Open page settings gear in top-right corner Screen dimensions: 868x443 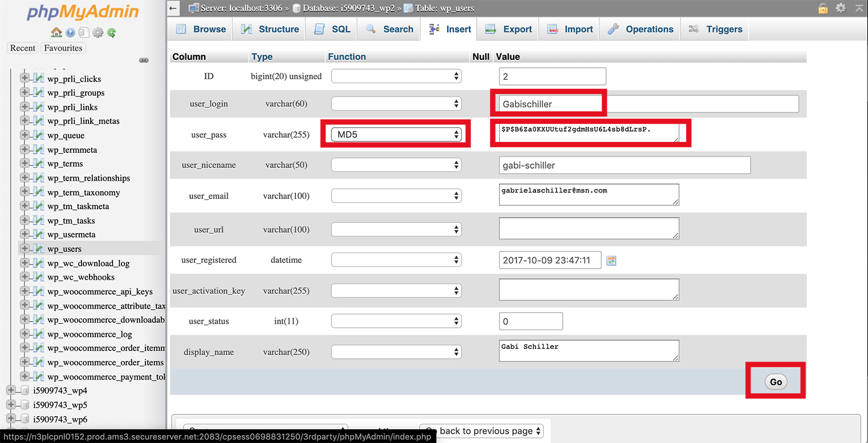[841, 8]
